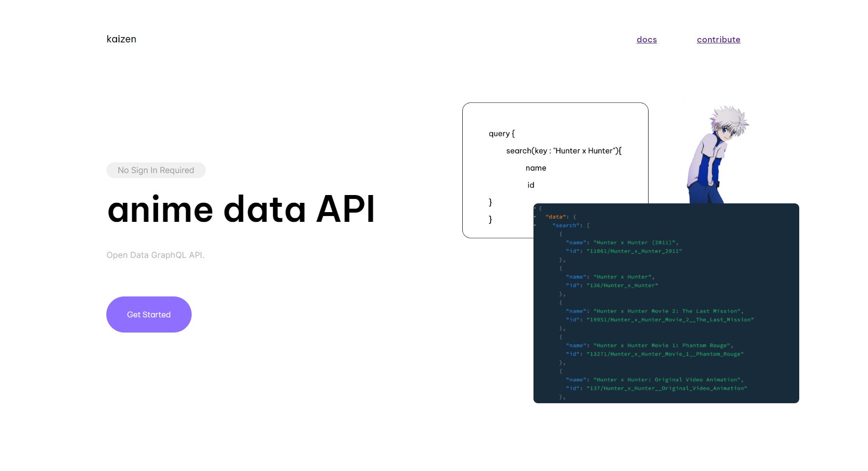Click the "query {" line in query box
This screenshot has width=868, height=471.
click(502, 134)
